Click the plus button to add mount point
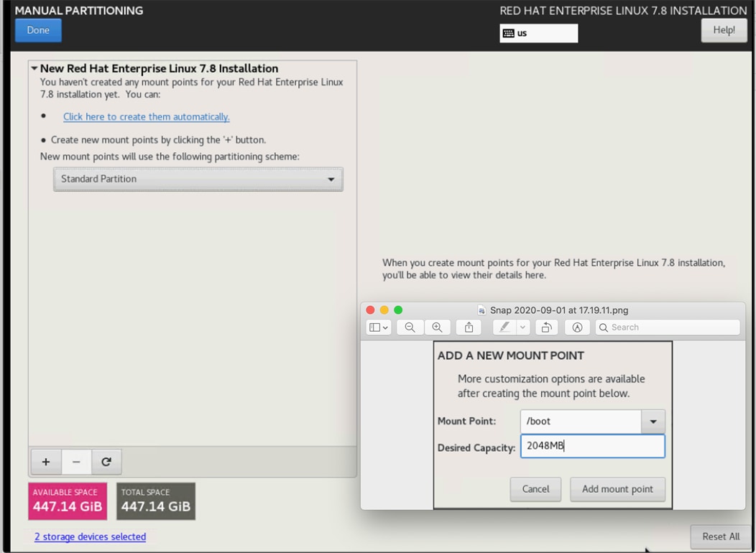 click(46, 462)
